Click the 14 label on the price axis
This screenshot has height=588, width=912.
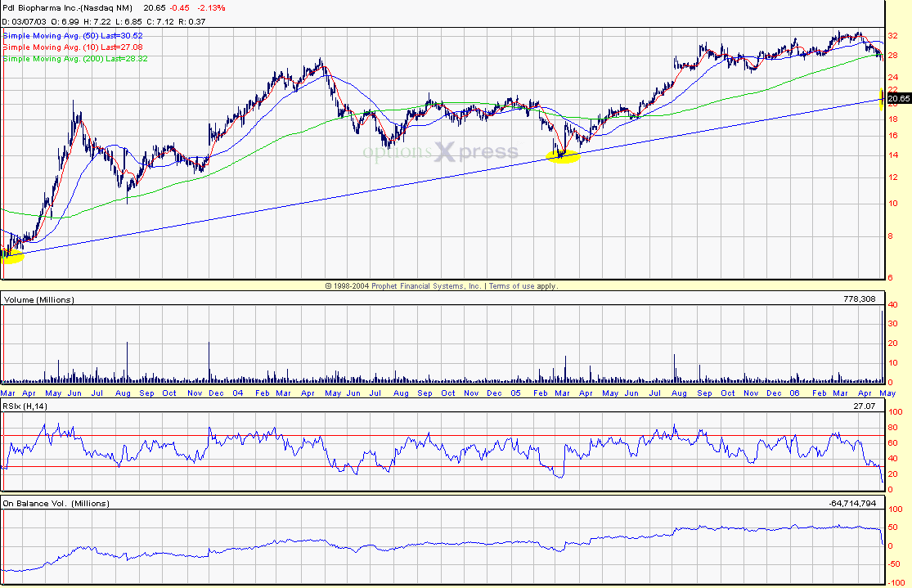click(x=893, y=155)
